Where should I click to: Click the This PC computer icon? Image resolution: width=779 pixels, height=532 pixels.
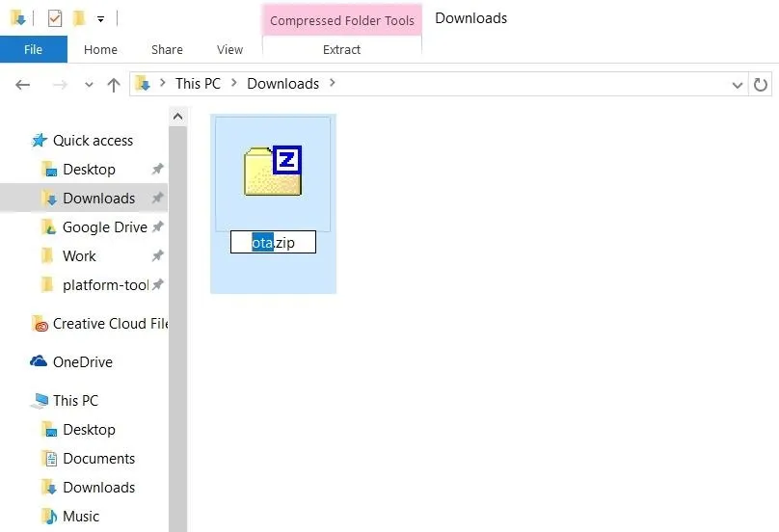point(40,400)
